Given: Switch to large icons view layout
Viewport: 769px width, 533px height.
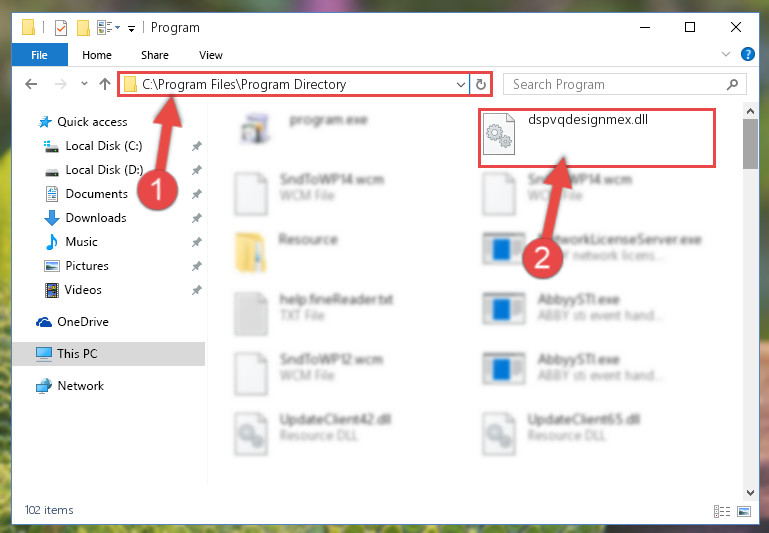Looking at the screenshot, I should (x=743, y=511).
